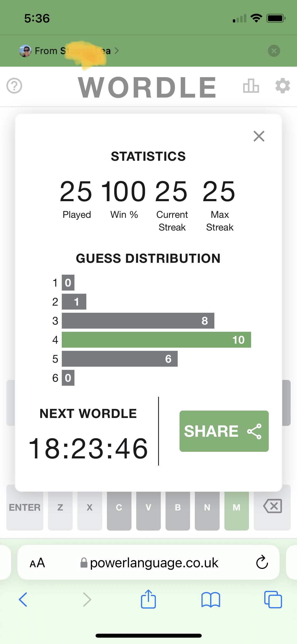The image size is (297, 644).
Task: Open Safari bookmarks book icon
Action: pos(210,599)
